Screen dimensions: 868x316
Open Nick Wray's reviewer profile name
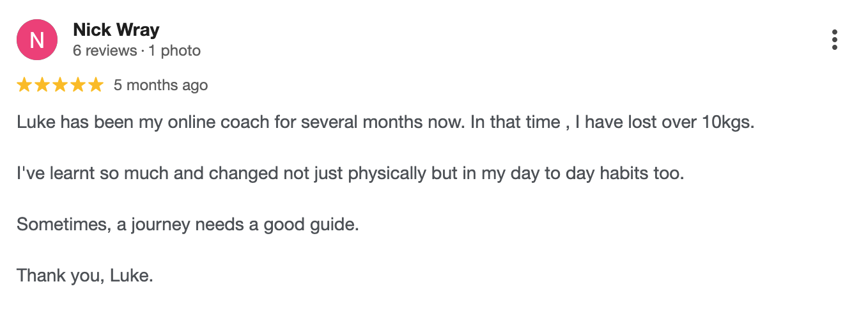116,29
